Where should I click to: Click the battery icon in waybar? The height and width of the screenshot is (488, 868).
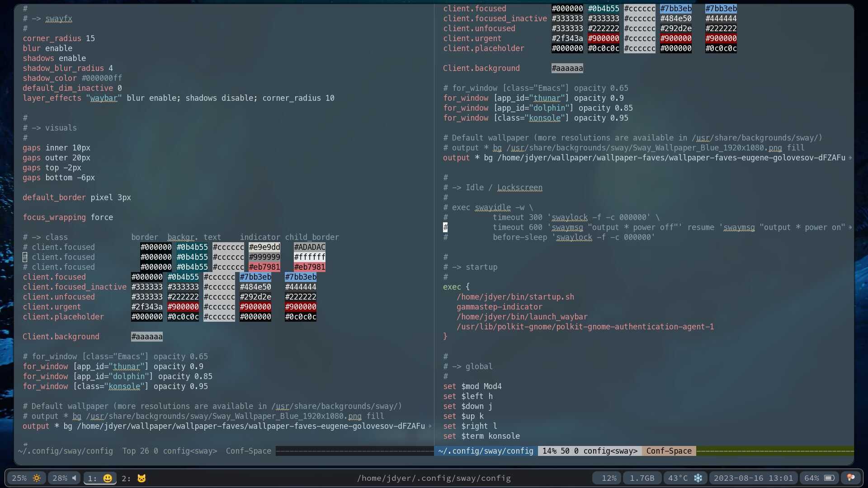829,478
